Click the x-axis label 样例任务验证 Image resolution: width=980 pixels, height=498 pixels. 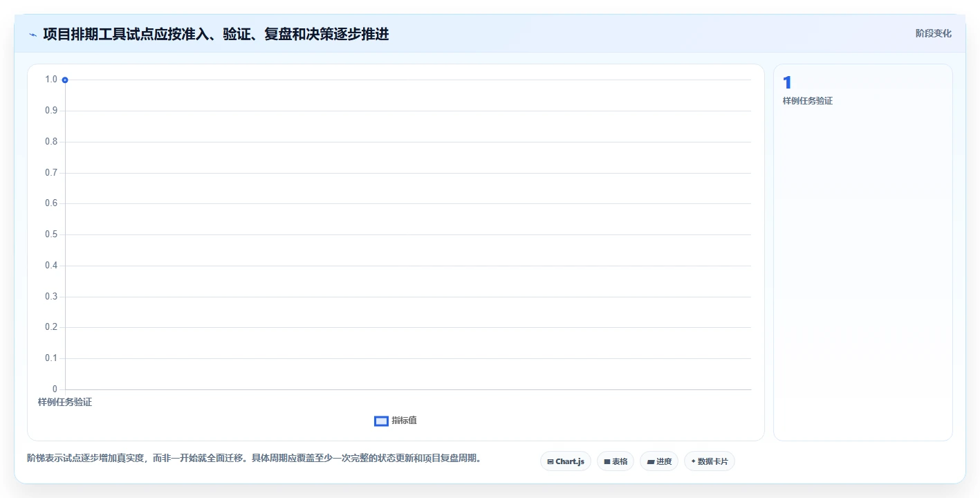pyautogui.click(x=65, y=403)
